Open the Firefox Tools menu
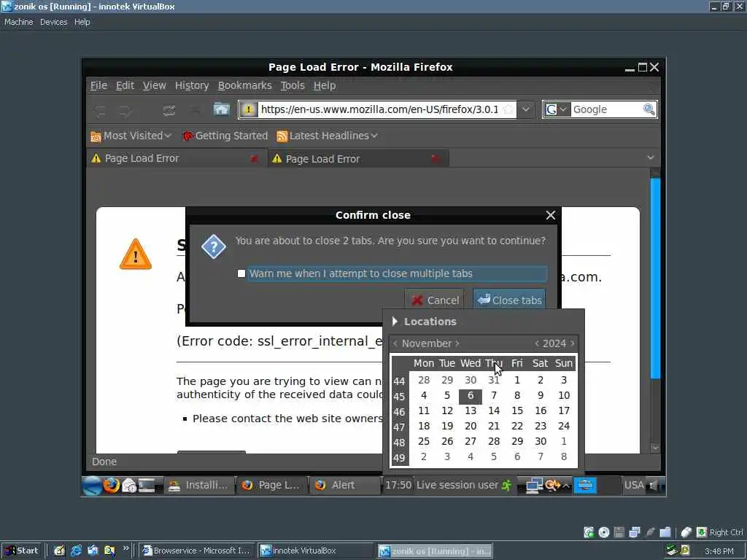This screenshot has width=747, height=560. (292, 86)
